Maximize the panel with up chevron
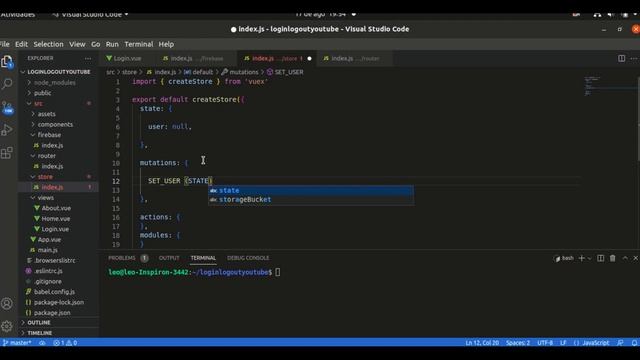 pos(625,258)
